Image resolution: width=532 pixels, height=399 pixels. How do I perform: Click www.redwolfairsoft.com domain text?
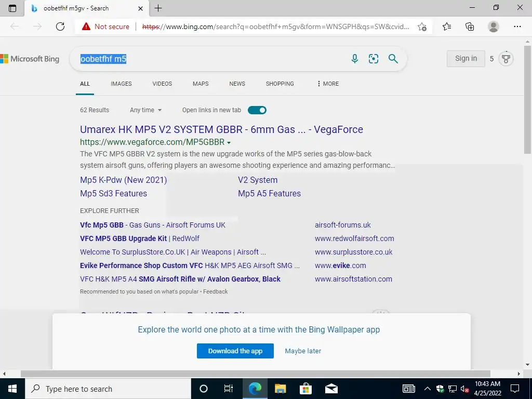click(354, 238)
